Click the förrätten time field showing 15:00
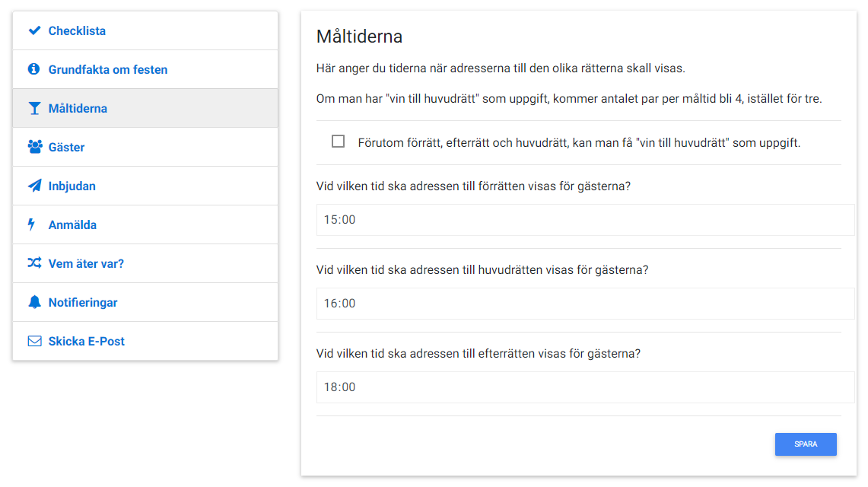Image resolution: width=868 pixels, height=487 pixels. [x=585, y=220]
